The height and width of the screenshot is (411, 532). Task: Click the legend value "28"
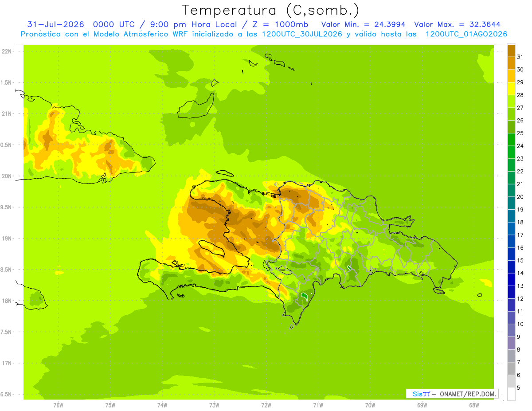[x=520, y=95]
